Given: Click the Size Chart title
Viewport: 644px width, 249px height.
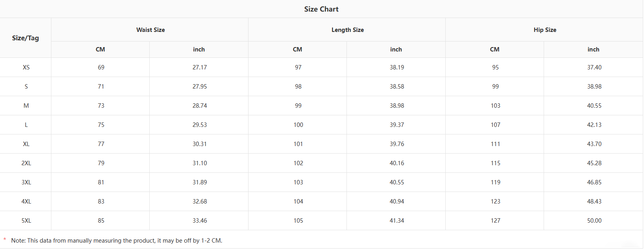Looking at the screenshot, I should click(x=321, y=9).
